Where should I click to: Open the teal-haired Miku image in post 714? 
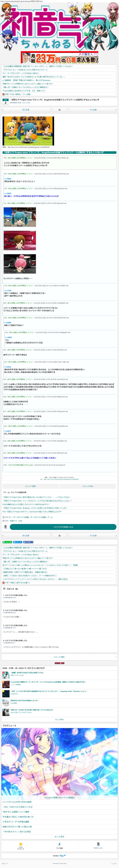[x=20, y=217]
